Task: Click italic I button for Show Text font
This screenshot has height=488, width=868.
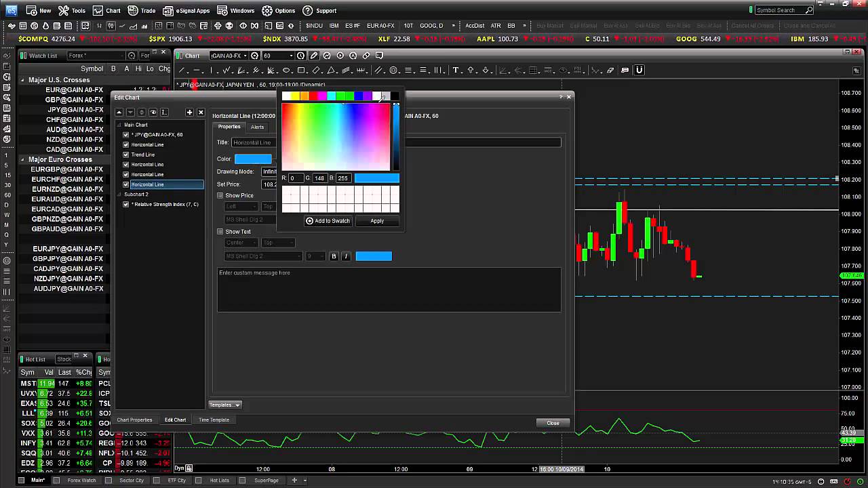Action: click(346, 256)
